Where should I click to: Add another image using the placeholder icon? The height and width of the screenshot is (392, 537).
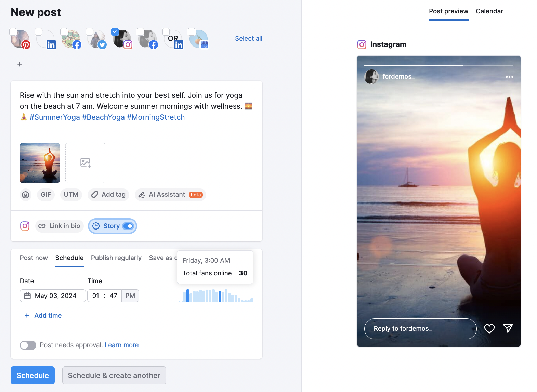coord(85,163)
